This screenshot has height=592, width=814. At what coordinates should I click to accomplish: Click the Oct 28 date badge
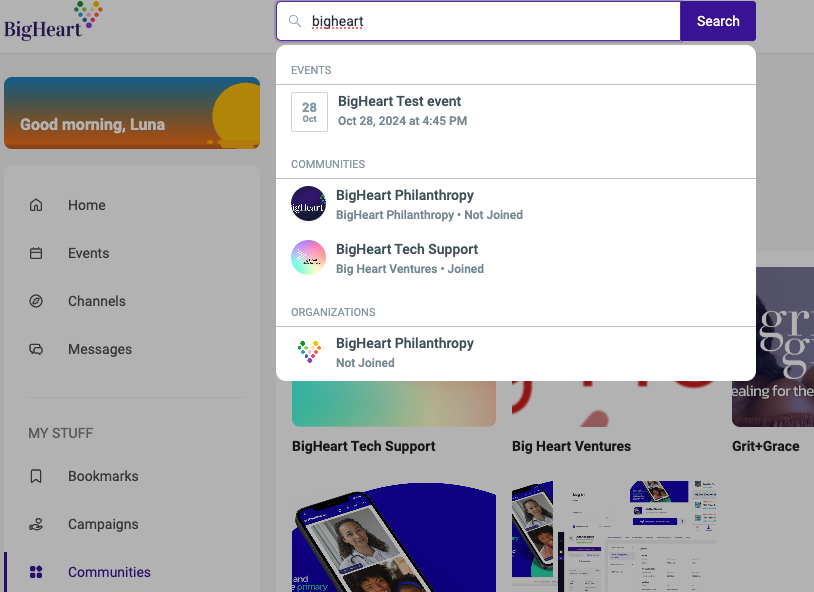click(309, 112)
